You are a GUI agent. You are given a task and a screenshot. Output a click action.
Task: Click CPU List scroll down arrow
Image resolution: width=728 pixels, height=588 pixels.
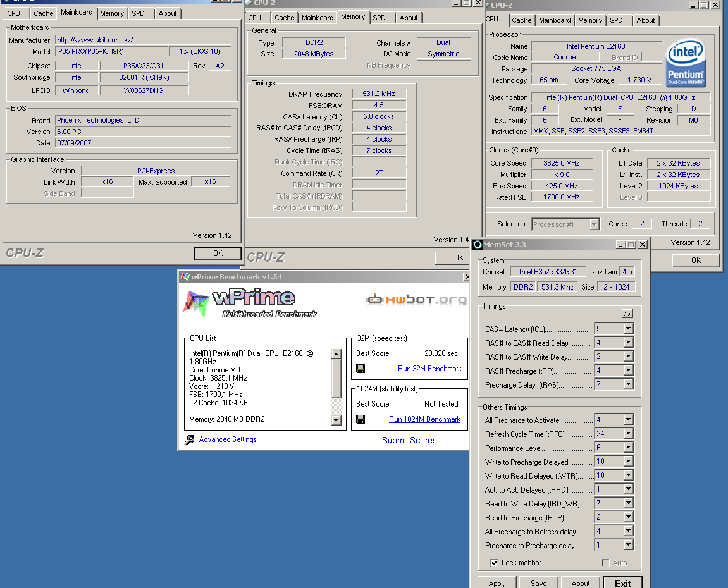tap(336, 420)
